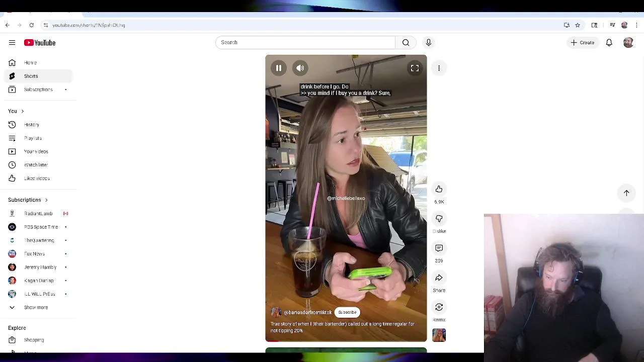This screenshot has height=362, width=644.
Task: Open the comments for this Short
Action: (439, 248)
